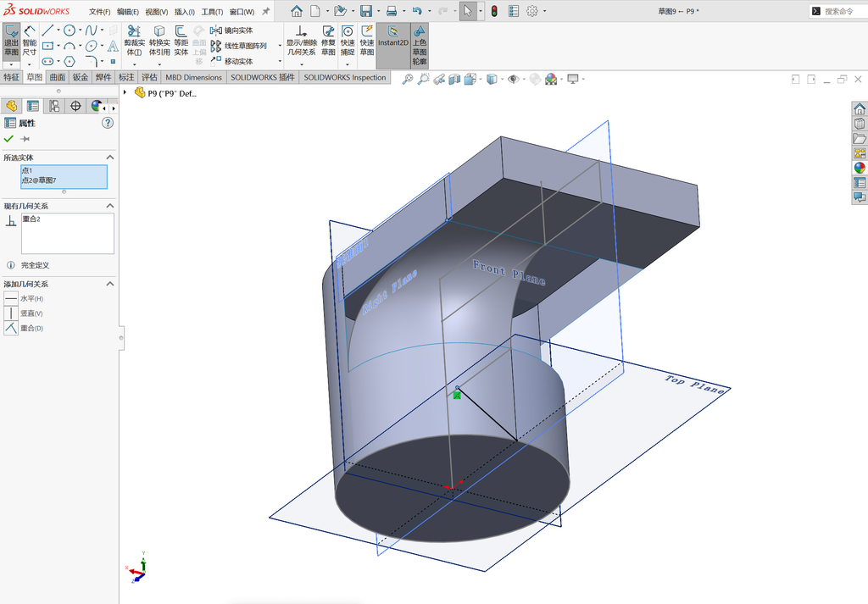Click the Rebuild traffic light icon

(x=494, y=10)
